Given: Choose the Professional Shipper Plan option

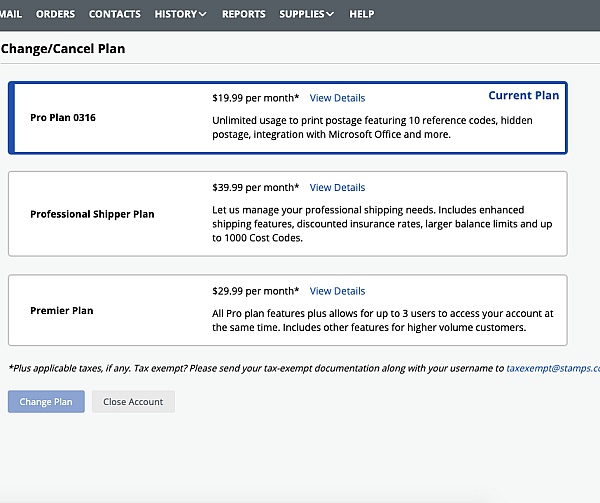Looking at the screenshot, I should pyautogui.click(x=92, y=214).
